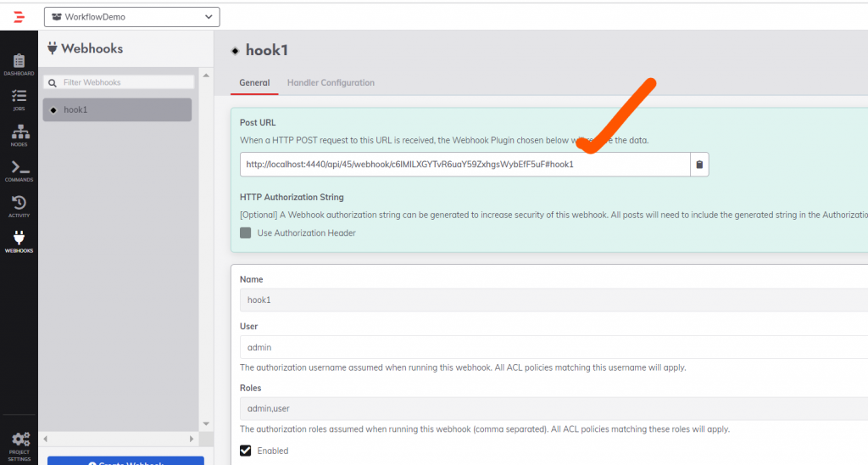Uncheck the Enabled checkbox
Screen dimensions: 868x465
coord(246,451)
